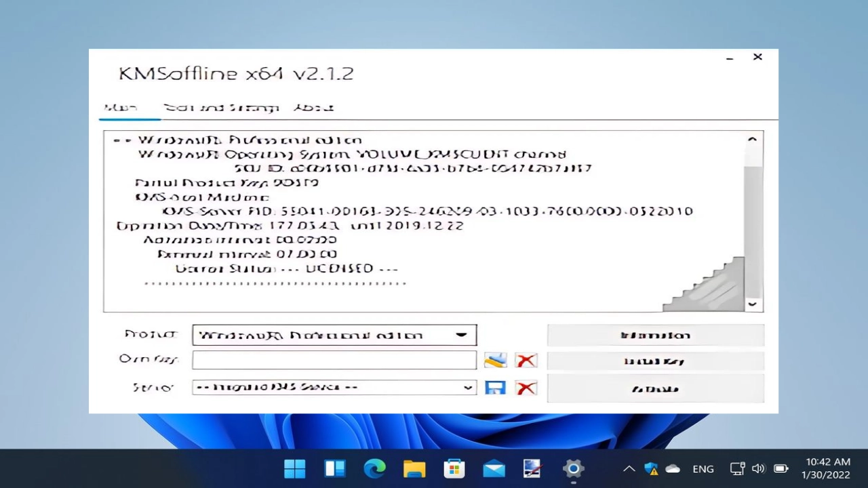The image size is (868, 488).
Task: Open the Mail app from taskbar
Action: tap(494, 468)
